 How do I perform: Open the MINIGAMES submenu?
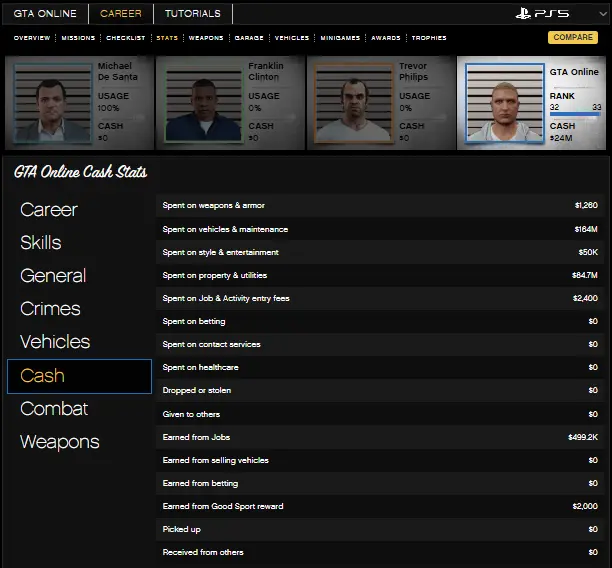coord(341,38)
